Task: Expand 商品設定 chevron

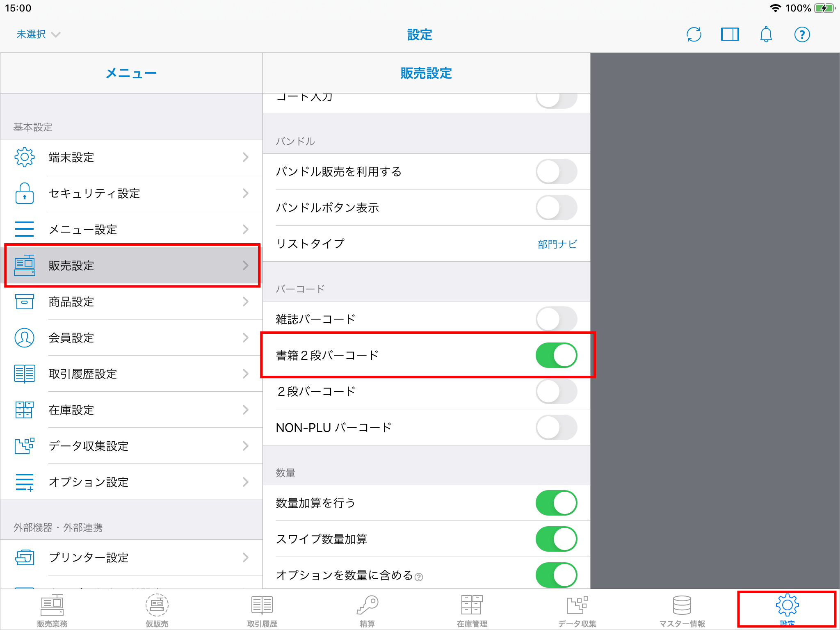Action: tap(246, 301)
